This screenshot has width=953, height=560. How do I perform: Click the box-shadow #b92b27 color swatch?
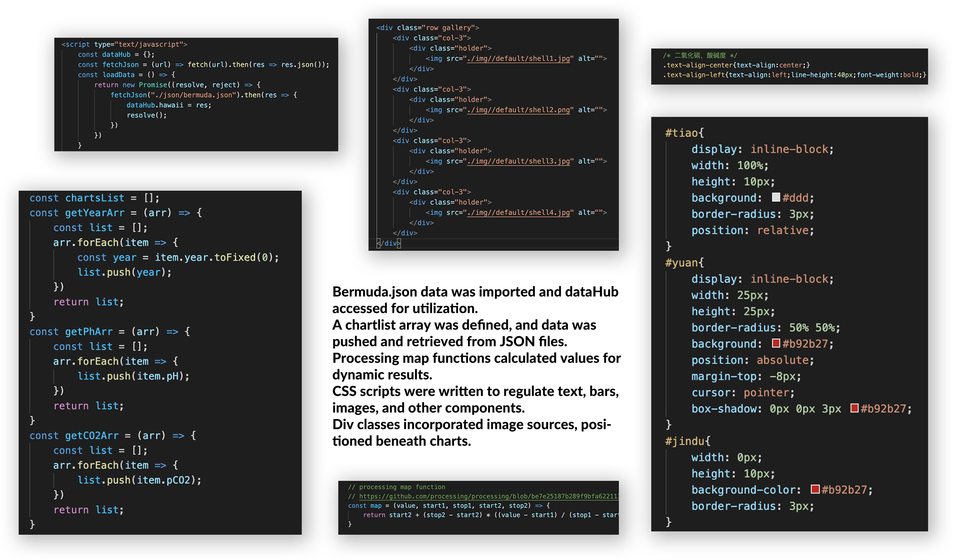point(854,408)
